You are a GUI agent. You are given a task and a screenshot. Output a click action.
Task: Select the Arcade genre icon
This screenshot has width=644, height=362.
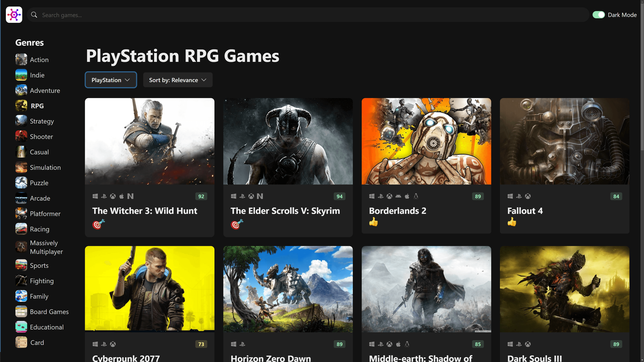[21, 198]
